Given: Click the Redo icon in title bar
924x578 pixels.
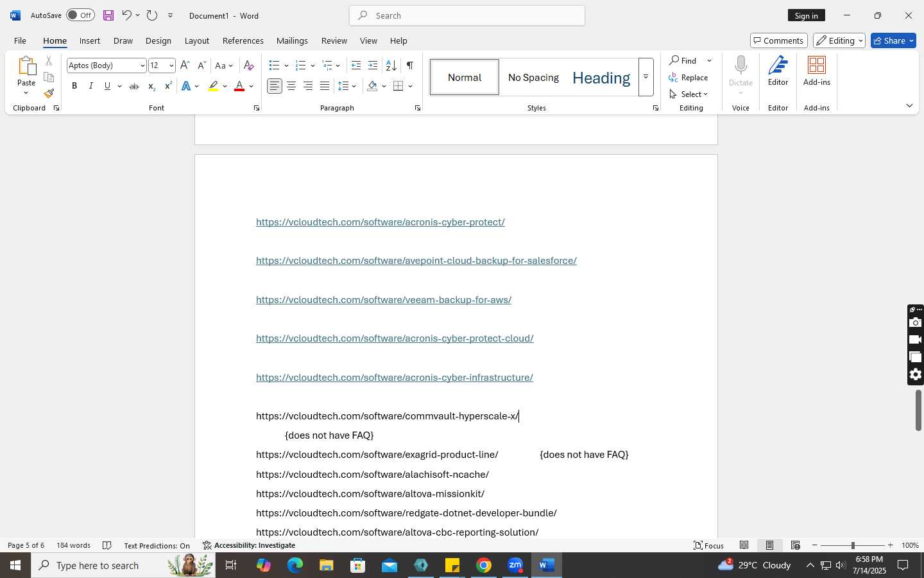Looking at the screenshot, I should coord(152,15).
